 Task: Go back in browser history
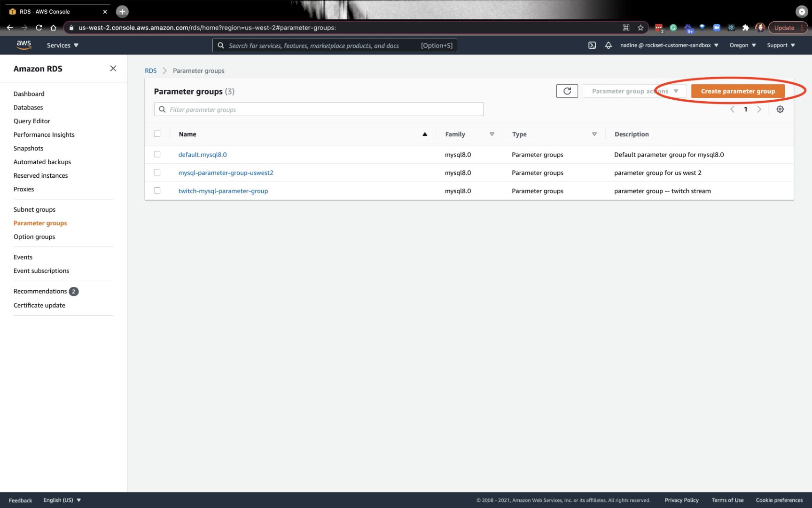click(x=10, y=28)
